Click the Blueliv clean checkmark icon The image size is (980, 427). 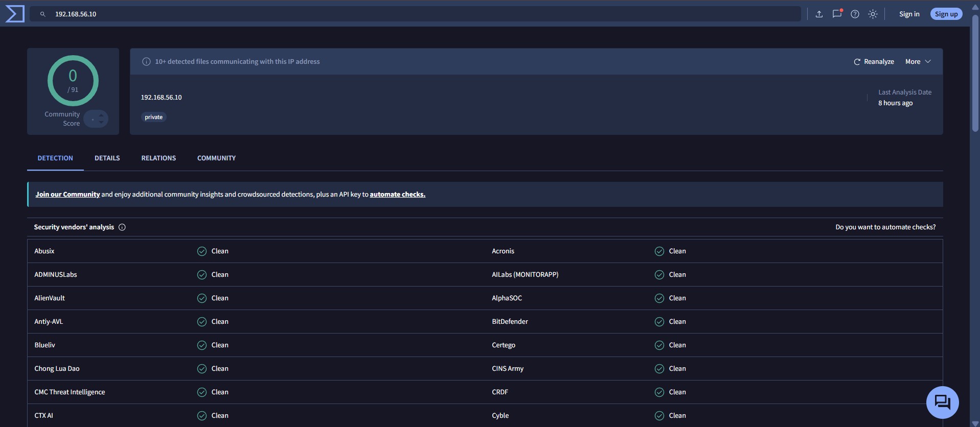(202, 345)
